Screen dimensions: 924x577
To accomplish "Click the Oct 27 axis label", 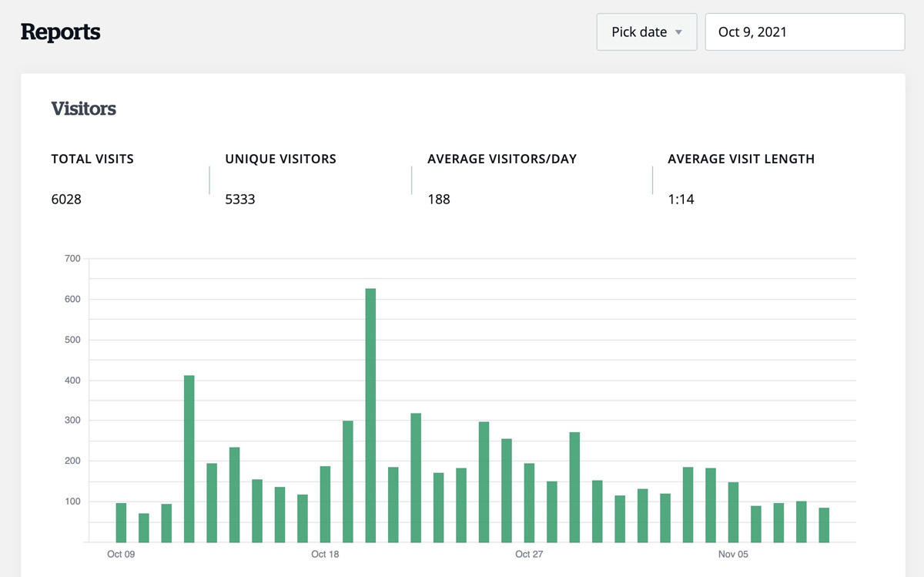I will (x=529, y=555).
